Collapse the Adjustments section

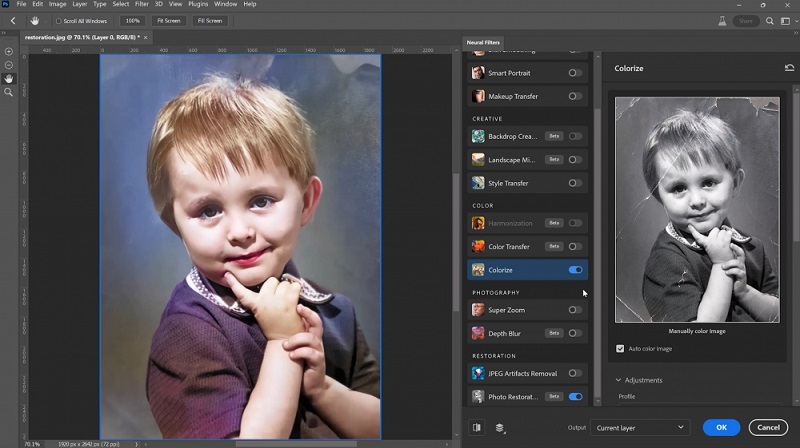[x=618, y=380]
